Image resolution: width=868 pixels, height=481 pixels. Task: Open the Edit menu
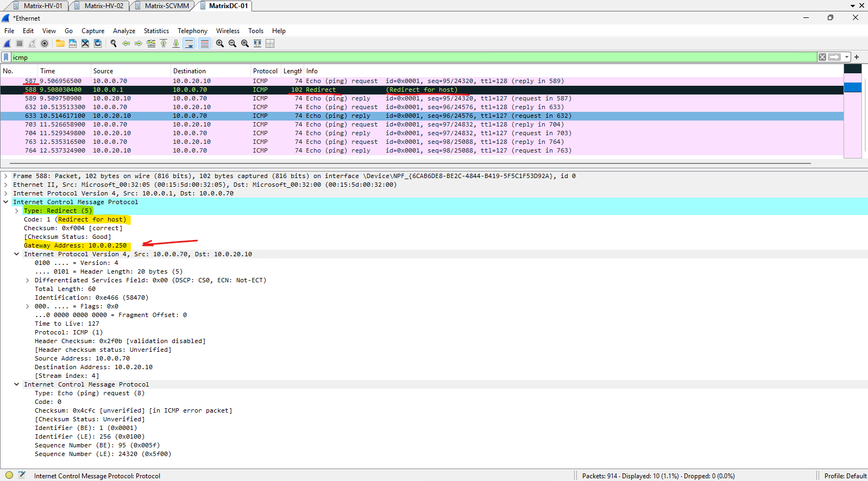[x=28, y=31]
